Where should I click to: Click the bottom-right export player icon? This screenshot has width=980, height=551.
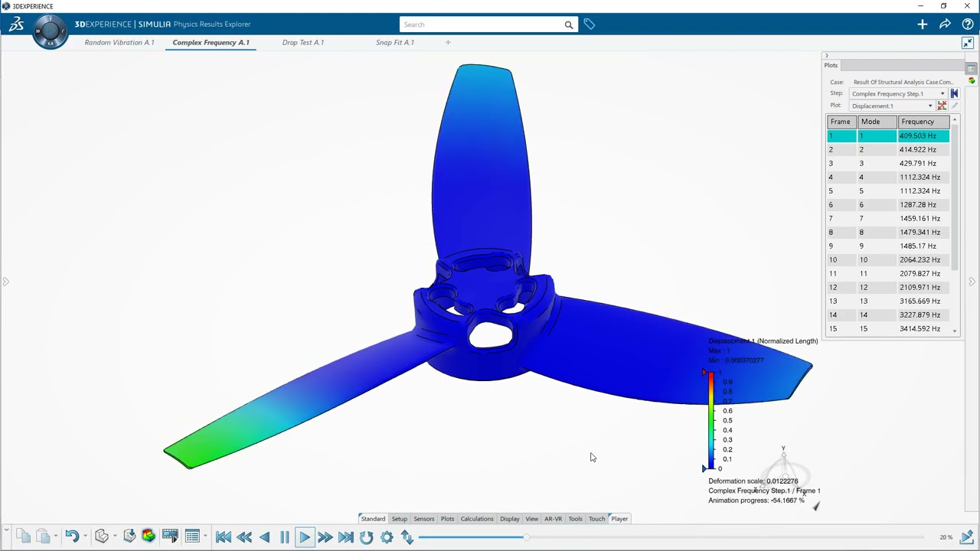tap(967, 536)
